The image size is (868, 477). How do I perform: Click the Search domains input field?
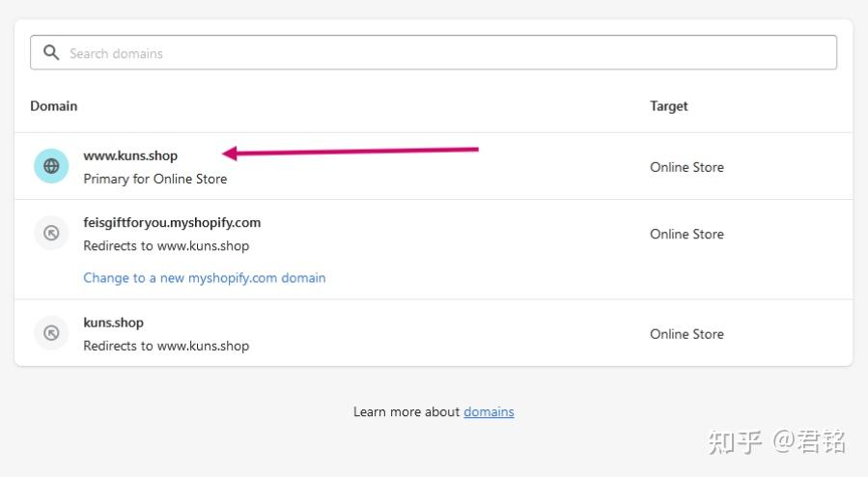434,52
